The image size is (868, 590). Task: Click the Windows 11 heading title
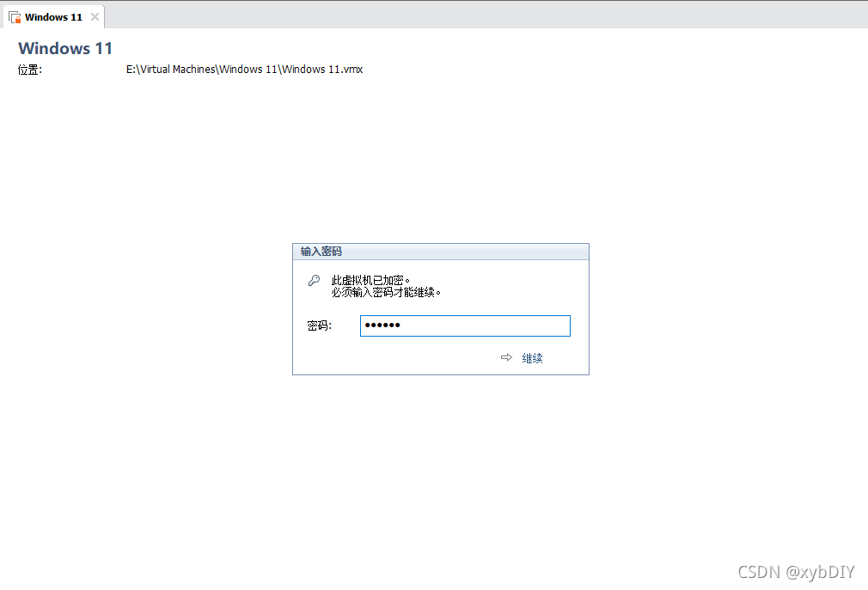click(65, 48)
